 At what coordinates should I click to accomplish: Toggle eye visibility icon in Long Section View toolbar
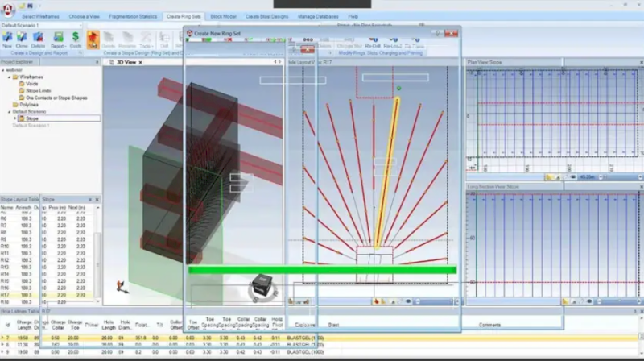tap(589, 301)
